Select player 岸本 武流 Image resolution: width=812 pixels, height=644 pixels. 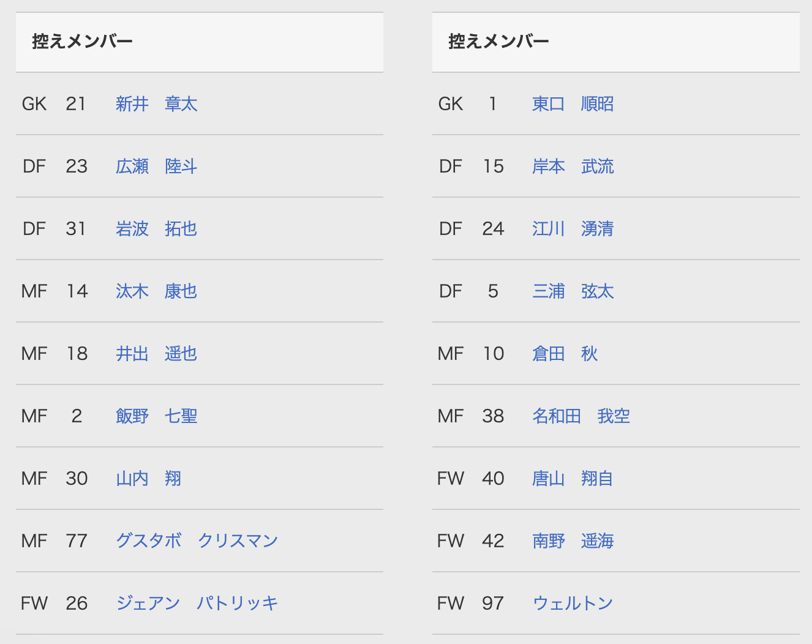[573, 167]
